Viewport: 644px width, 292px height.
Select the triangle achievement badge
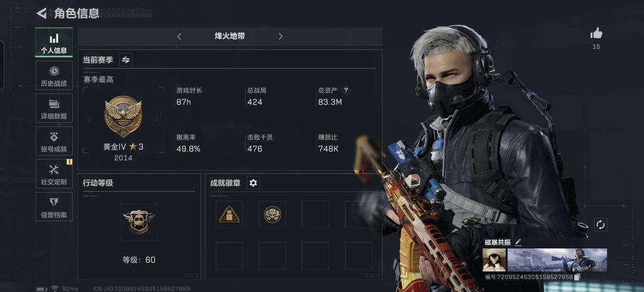pos(229,215)
